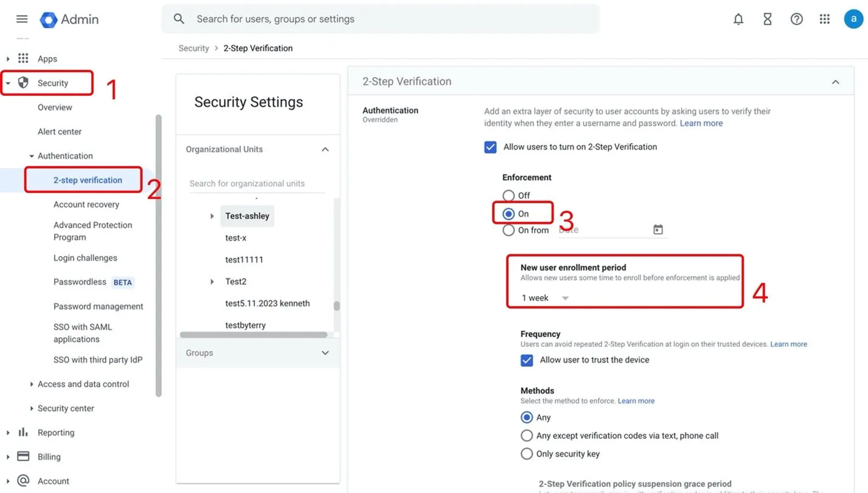
Task: Click the Account icon in the sidebar
Action: 22,481
